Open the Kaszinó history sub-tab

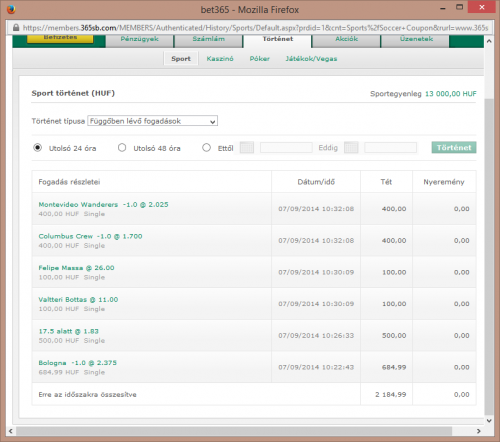[220, 59]
